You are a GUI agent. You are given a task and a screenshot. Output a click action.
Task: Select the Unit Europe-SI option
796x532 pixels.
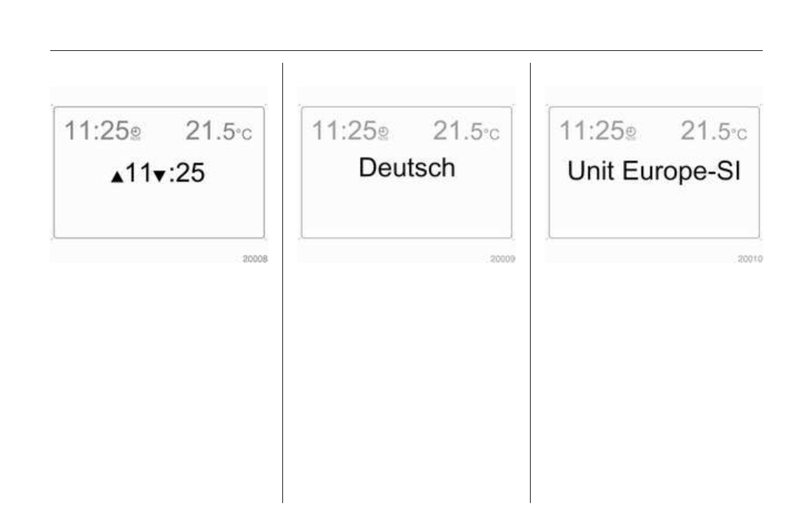tap(654, 171)
